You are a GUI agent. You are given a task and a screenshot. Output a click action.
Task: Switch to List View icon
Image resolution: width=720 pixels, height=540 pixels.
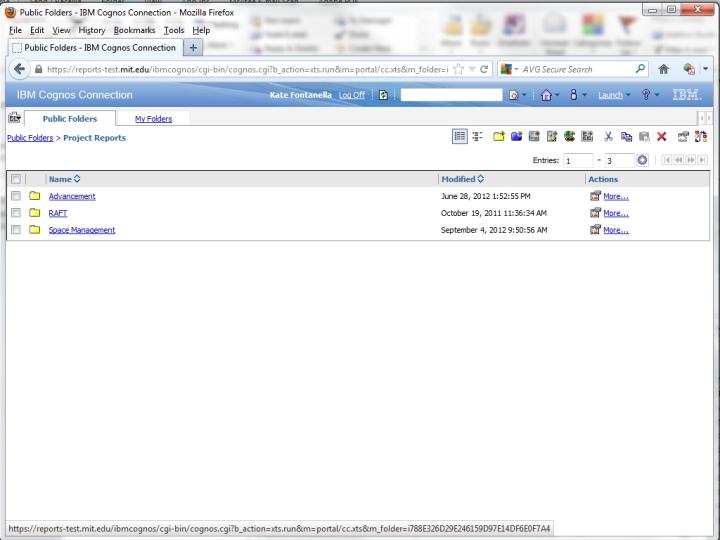[x=460, y=137]
